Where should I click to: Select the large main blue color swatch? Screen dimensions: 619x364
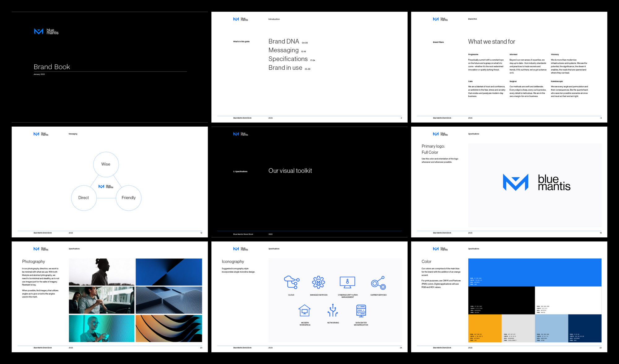pos(535,272)
